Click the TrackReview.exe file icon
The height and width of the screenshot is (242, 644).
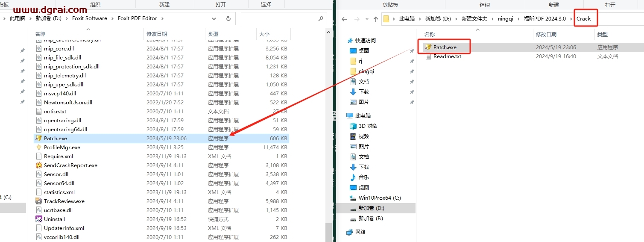[39, 201]
